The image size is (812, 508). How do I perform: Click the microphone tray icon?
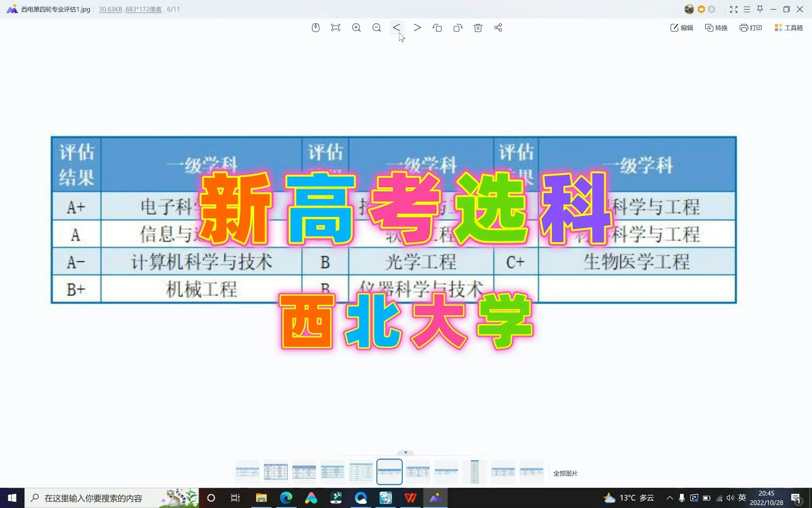pos(682,498)
